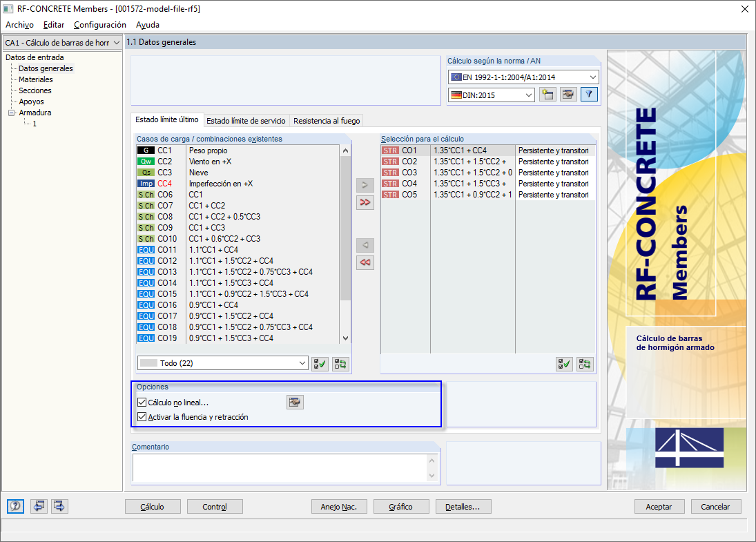This screenshot has width=756, height=542.
Task: Click the Detalles... button
Action: (463, 507)
